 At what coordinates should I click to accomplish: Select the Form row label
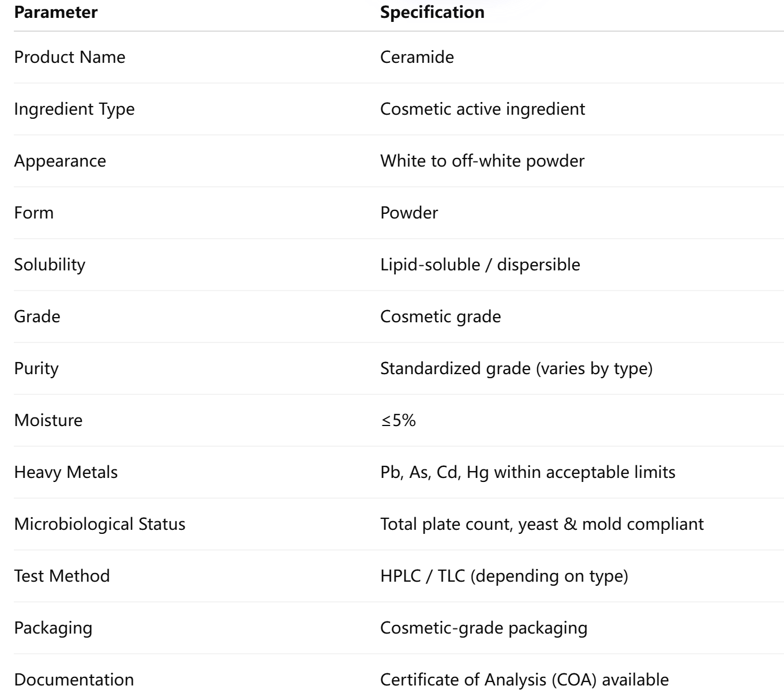tap(34, 213)
